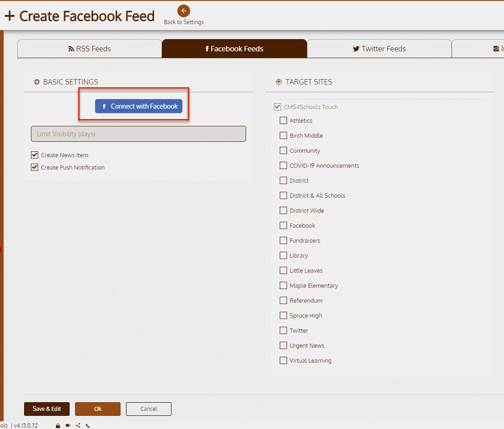504x429 pixels.
Task: Select the District checkbox
Action: 283,180
